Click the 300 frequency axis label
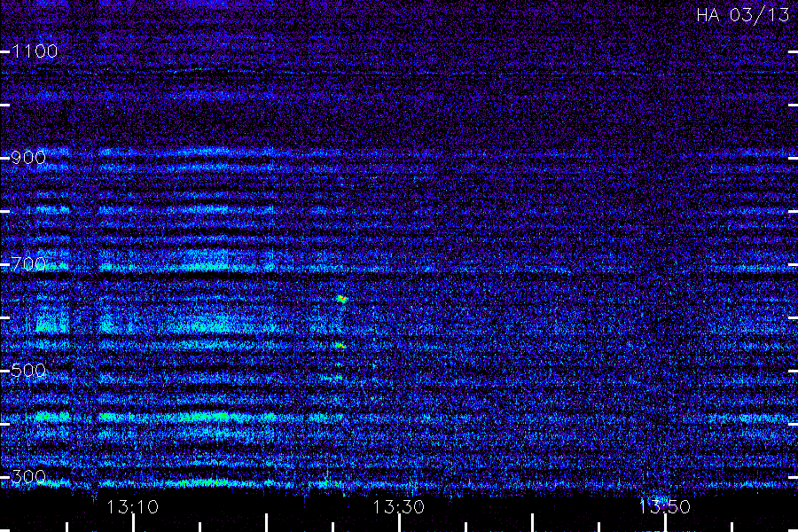Image resolution: width=798 pixels, height=532 pixels. (x=28, y=477)
